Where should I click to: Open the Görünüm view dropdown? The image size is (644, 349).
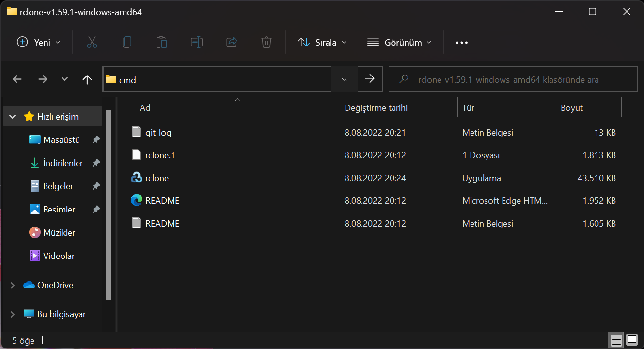(x=399, y=42)
